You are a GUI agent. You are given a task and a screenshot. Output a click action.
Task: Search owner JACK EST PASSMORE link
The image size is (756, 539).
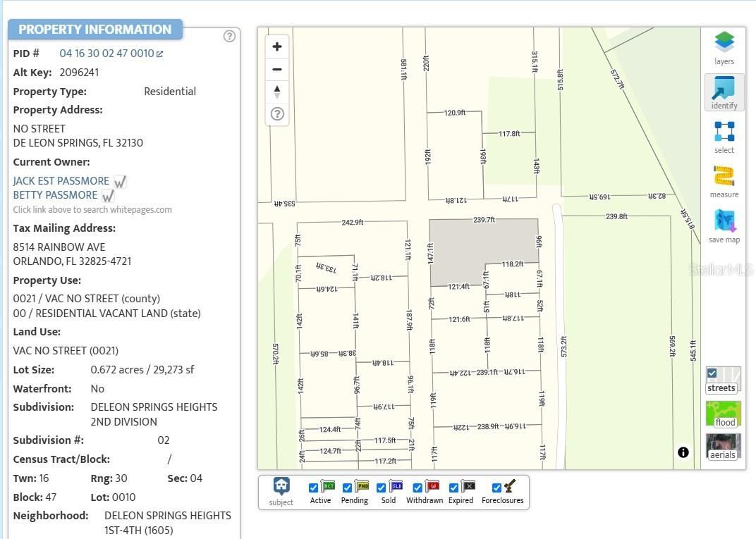point(61,181)
